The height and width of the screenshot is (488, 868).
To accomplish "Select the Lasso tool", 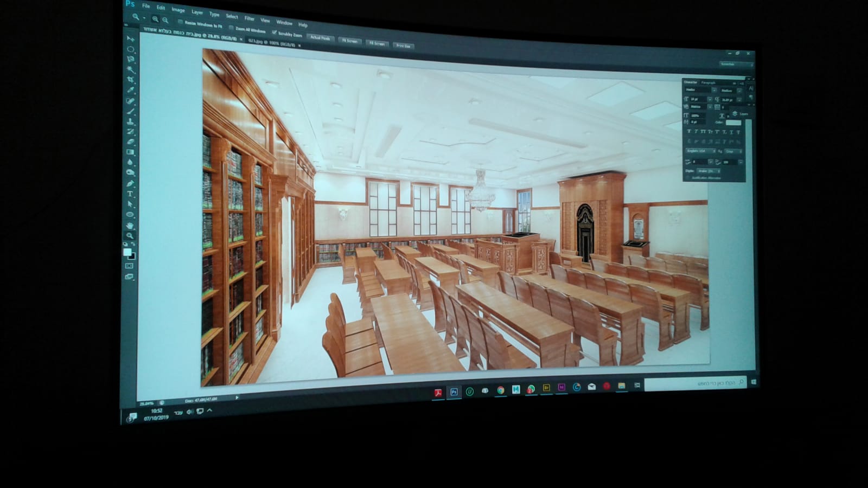I will [x=130, y=60].
